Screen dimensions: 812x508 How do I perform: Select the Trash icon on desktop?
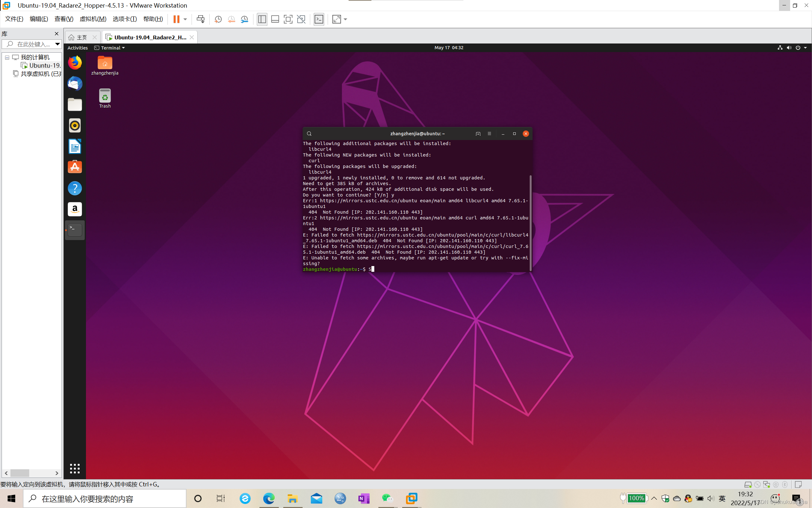coord(105,98)
